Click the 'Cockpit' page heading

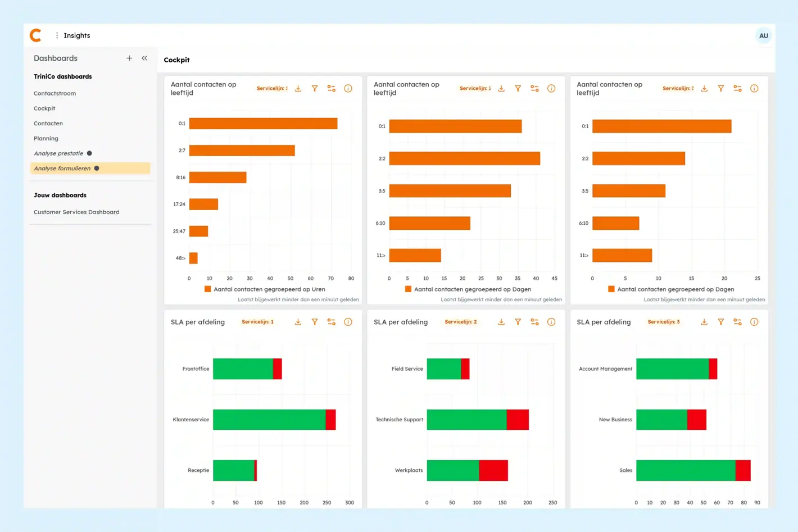click(x=176, y=60)
